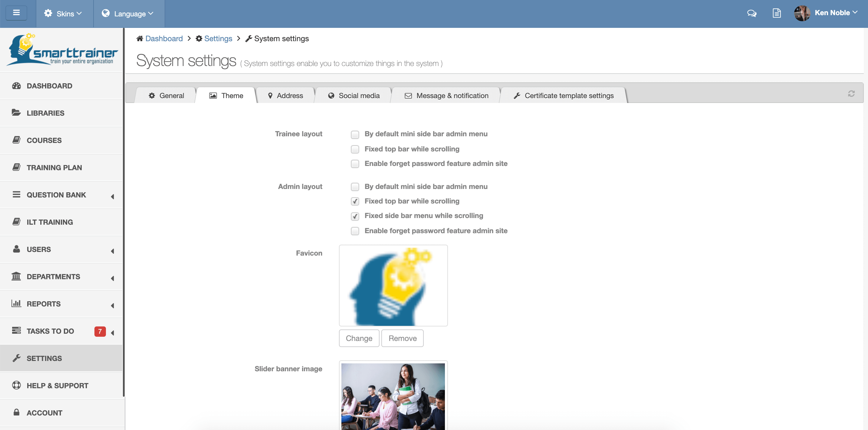Screen dimensions: 868x430
Task: Select the Theme tab
Action: pos(226,95)
